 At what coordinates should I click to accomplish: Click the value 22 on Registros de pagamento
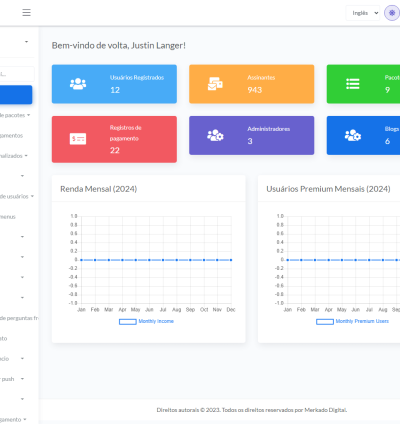115,150
